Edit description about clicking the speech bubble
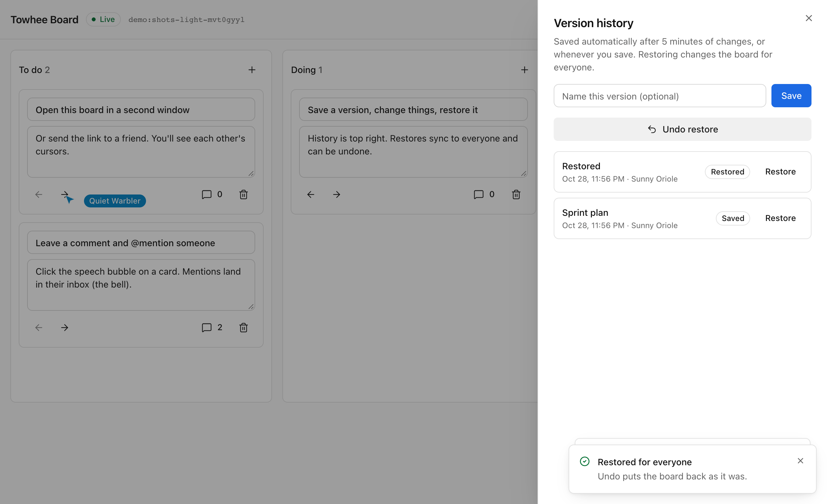 click(141, 285)
